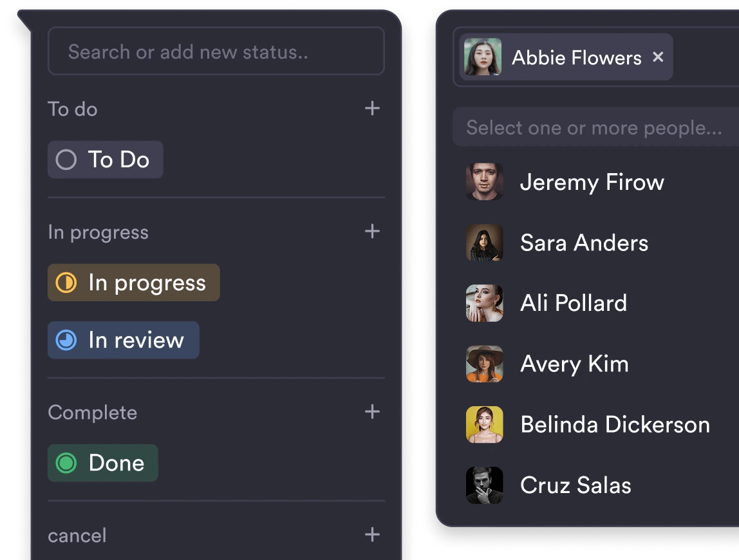The height and width of the screenshot is (560, 739).
Task: Click the green Done status icon
Action: [66, 463]
